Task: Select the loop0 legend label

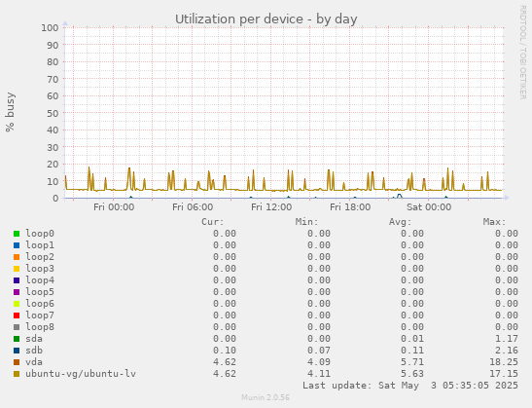Action: (x=40, y=234)
